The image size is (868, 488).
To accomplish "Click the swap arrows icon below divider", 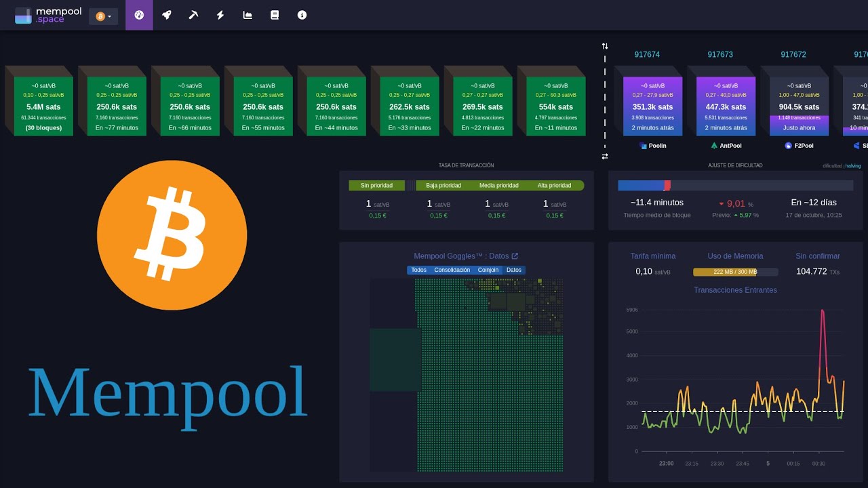I will pos(605,157).
